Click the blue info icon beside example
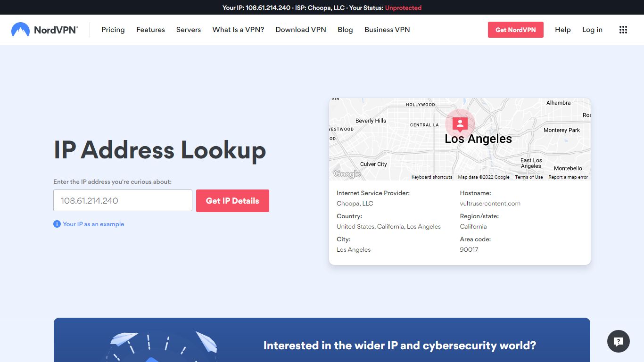 (x=57, y=224)
